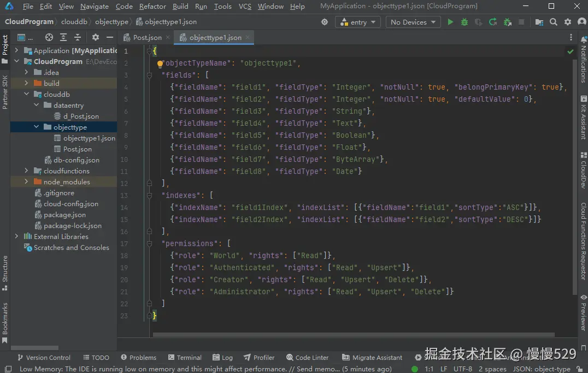
Task: Click the attach debugger to process icon
Action: 507,22
